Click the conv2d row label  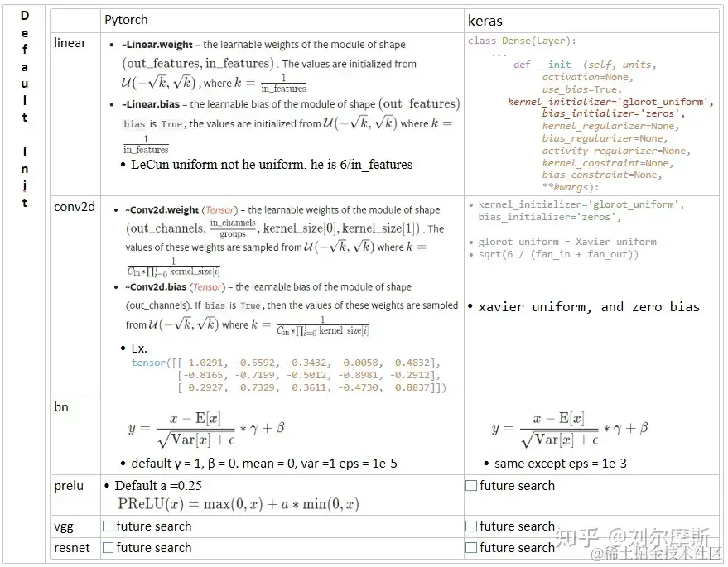click(x=75, y=206)
